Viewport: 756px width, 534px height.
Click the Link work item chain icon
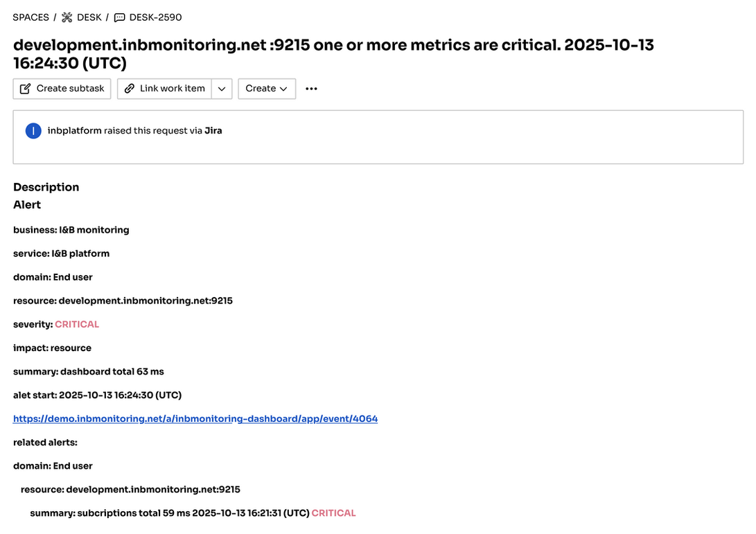[130, 89]
